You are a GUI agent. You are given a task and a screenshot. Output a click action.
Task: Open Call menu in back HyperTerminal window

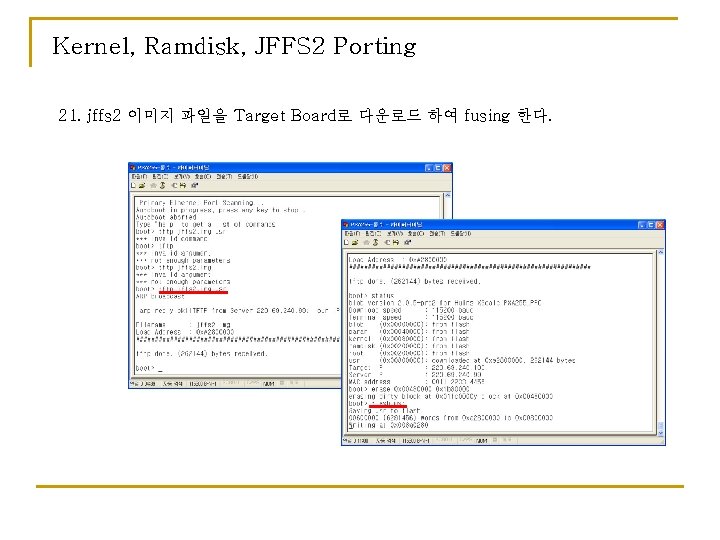point(203,177)
